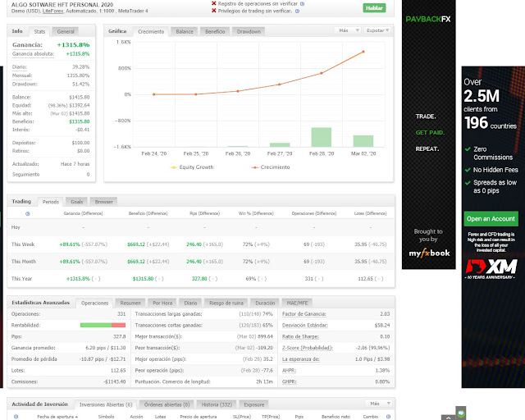Click the 'Factor de Ganancia' link
This screenshot has width=525, height=420.
click(x=304, y=314)
